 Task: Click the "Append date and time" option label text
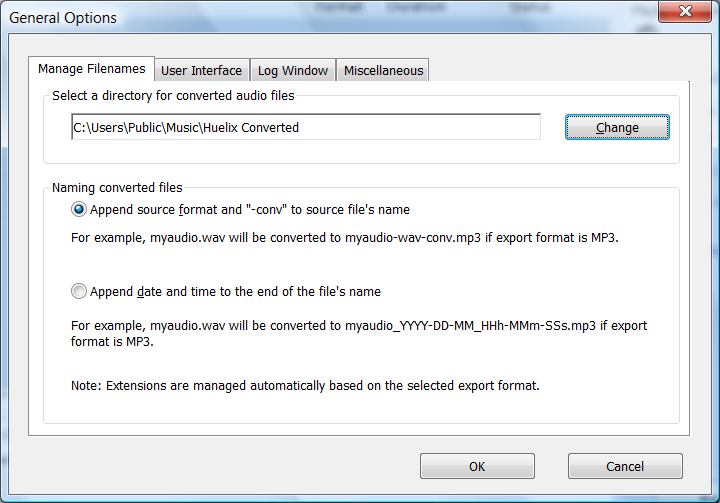(235, 292)
